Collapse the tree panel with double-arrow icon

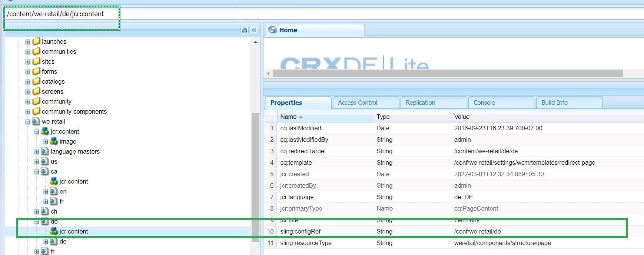click(254, 30)
